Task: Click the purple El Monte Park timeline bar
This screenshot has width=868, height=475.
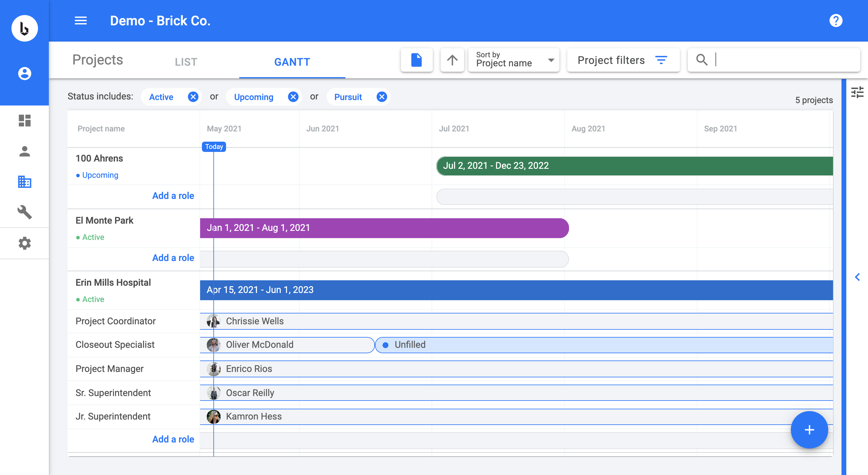Action: (384, 228)
